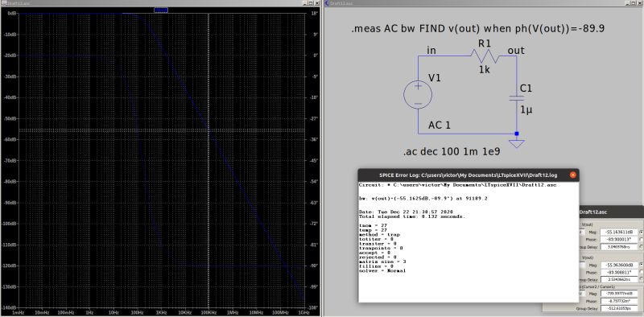Click the -100dB label on magnitude axis

click(10, 224)
